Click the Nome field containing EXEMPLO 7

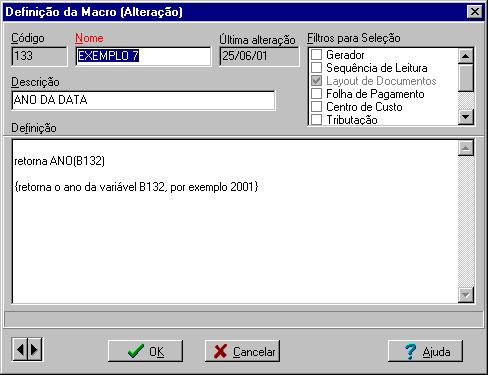(144, 56)
